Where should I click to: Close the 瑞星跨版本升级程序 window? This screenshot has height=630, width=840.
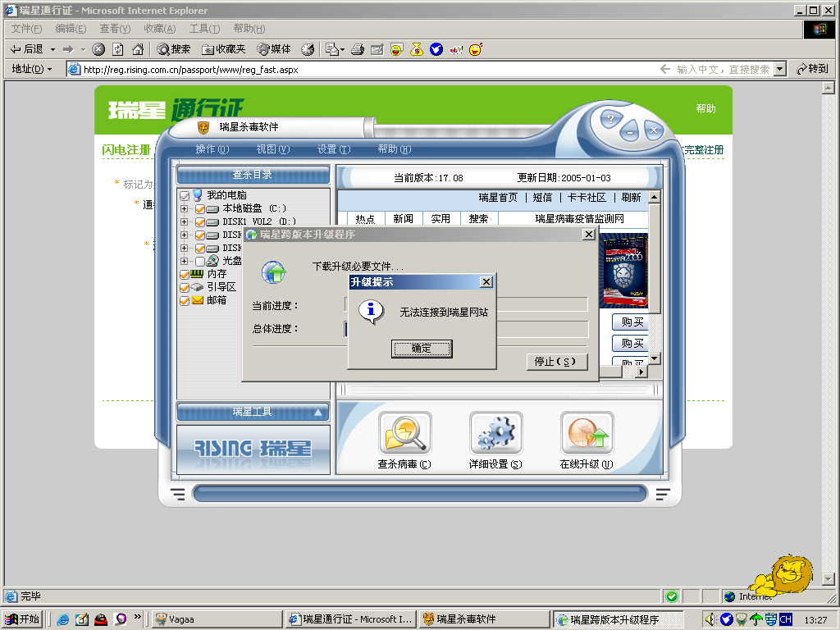589,234
